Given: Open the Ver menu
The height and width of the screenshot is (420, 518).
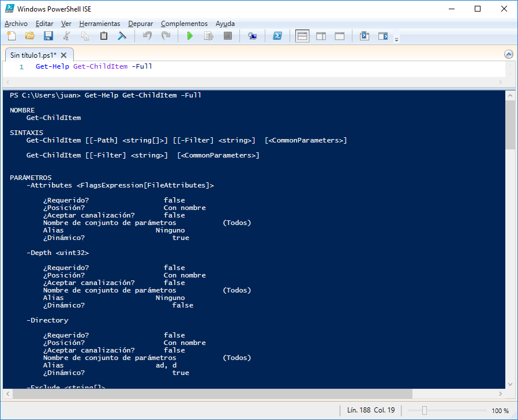Looking at the screenshot, I should [66, 24].
